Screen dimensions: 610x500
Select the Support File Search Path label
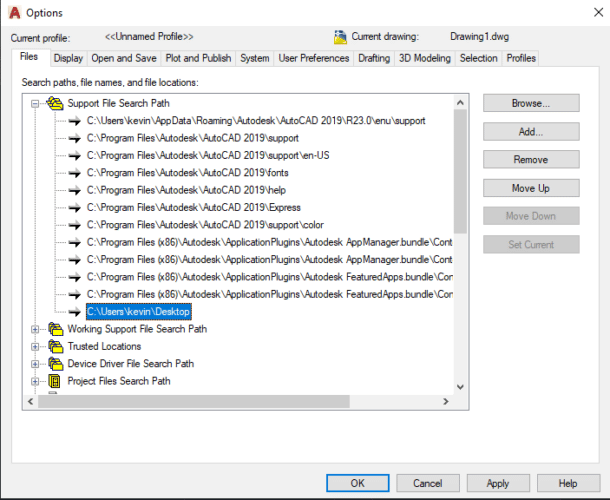point(119,104)
